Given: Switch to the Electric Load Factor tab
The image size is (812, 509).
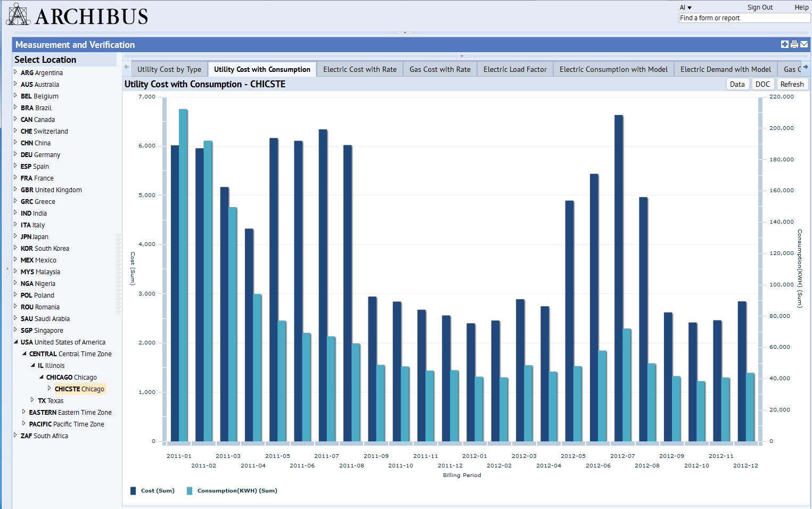Looking at the screenshot, I should click(514, 69).
